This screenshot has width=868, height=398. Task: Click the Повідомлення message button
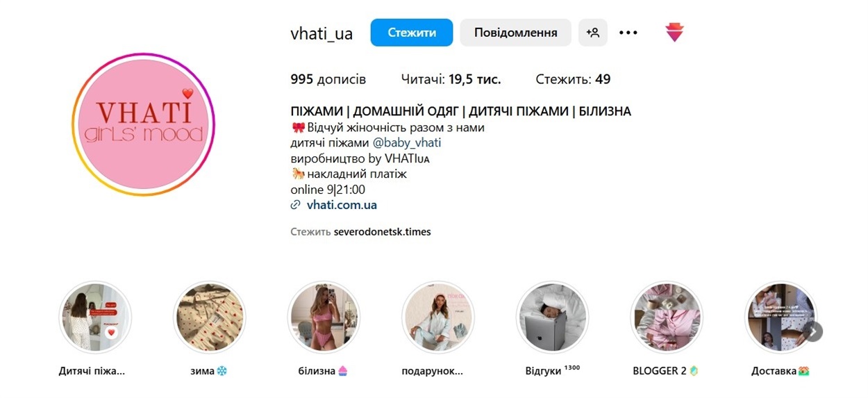click(x=516, y=33)
